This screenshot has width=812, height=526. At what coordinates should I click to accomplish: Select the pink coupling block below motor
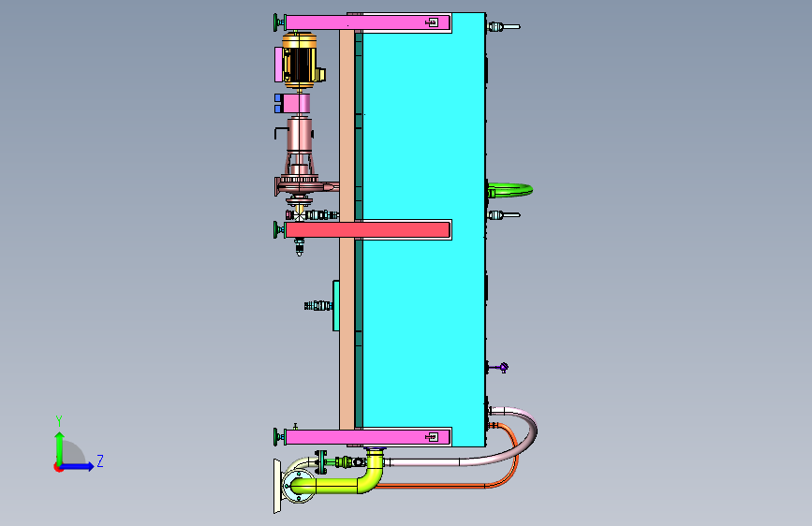pyautogui.click(x=297, y=104)
